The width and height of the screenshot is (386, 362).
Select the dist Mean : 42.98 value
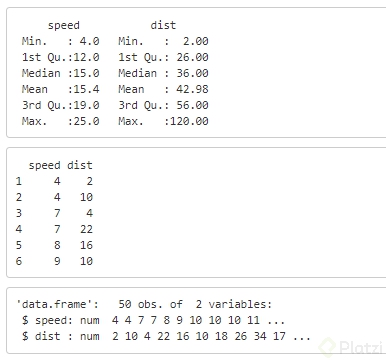click(x=163, y=89)
